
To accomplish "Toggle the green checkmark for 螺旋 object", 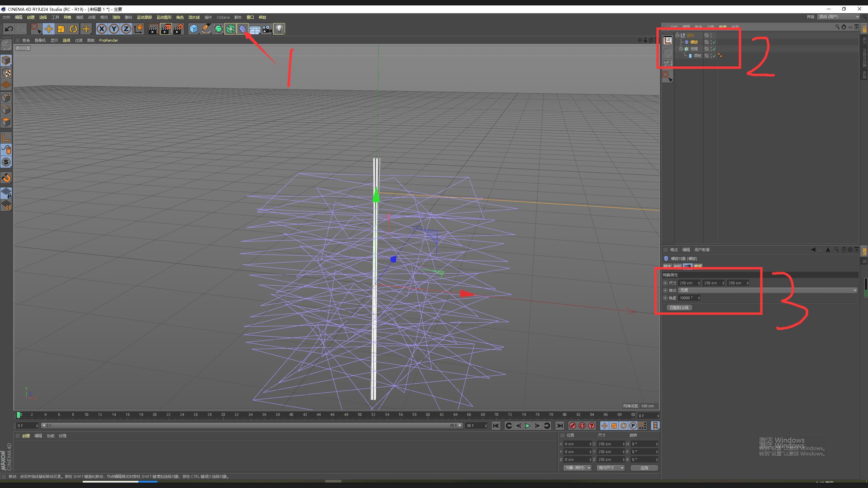I will 714,42.
